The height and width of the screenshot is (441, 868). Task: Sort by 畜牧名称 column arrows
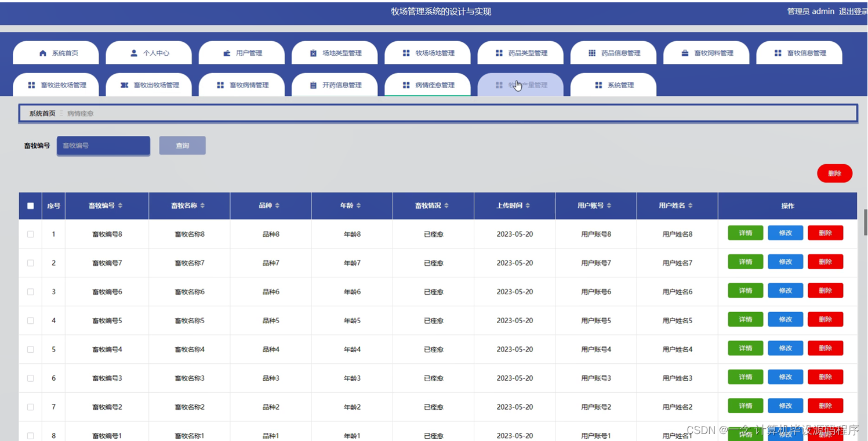[202, 206]
